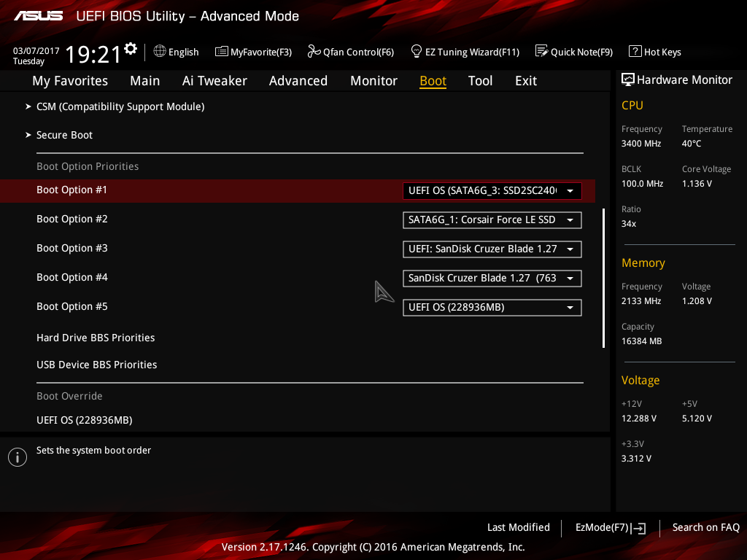Open the Boot Option #2 dropdown
The height and width of the screenshot is (560, 747).
pos(492,220)
